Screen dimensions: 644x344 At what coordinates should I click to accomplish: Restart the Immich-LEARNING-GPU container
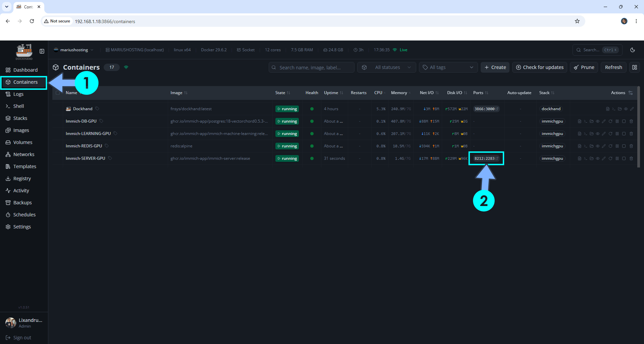click(610, 134)
